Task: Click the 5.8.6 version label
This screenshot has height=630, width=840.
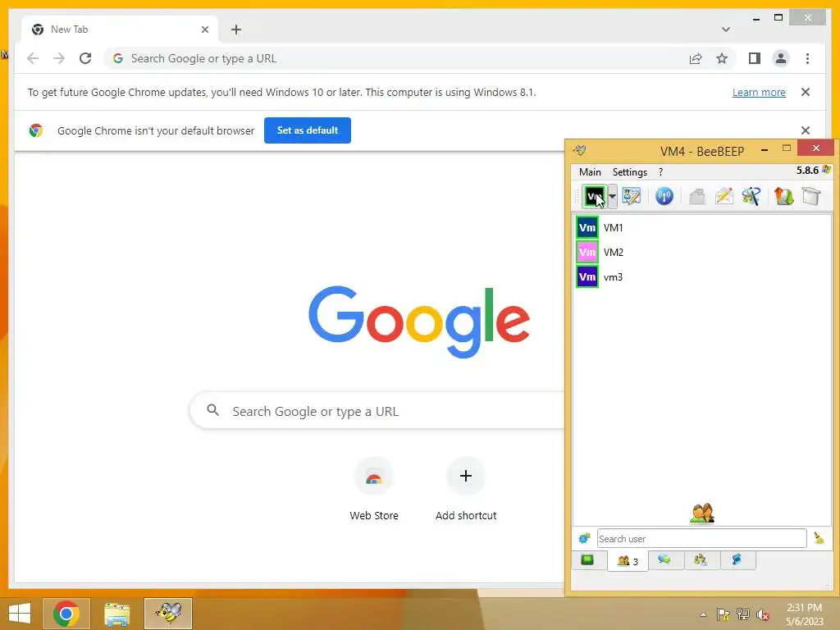Action: coord(807,171)
